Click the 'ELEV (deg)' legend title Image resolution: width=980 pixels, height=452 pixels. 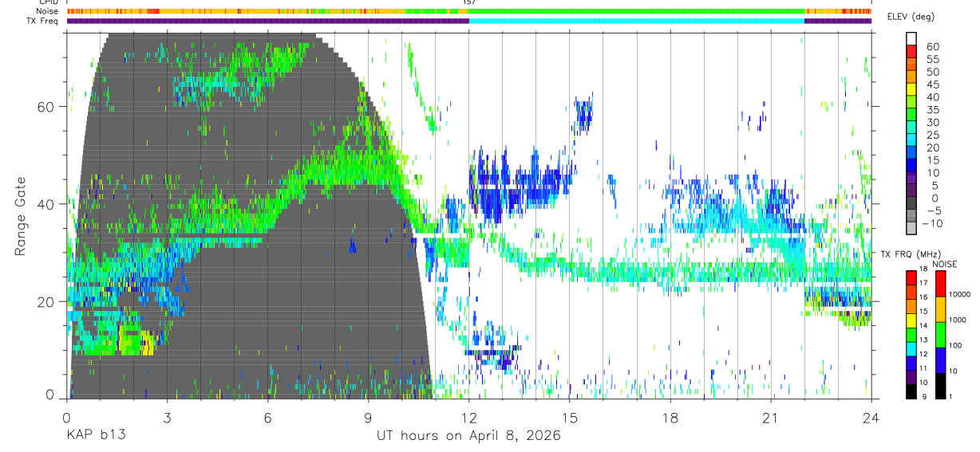point(911,17)
